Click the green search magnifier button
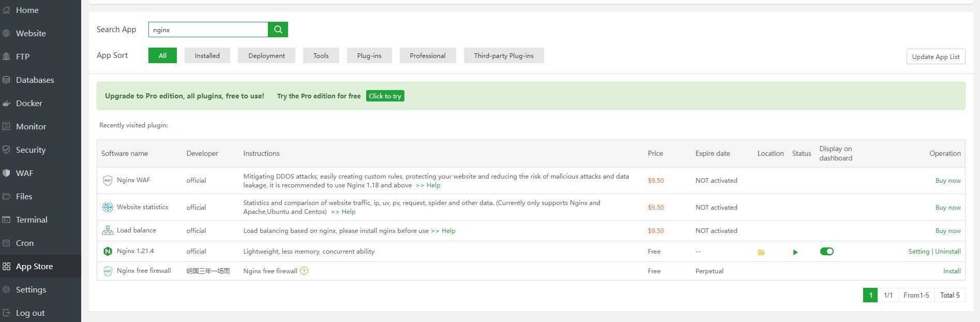 [x=278, y=30]
